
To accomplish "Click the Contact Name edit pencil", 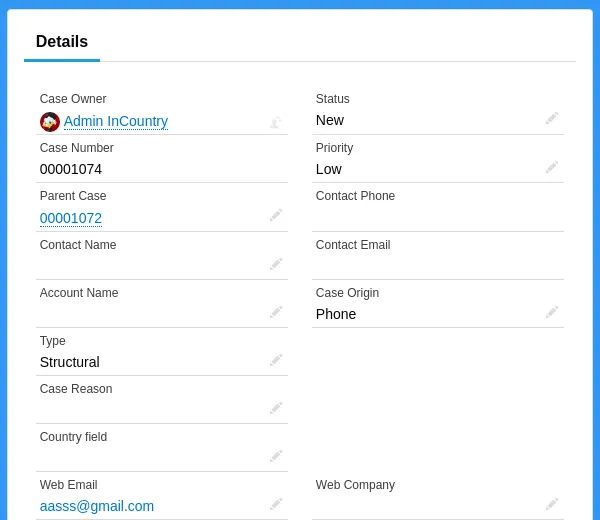I will click(x=276, y=264).
